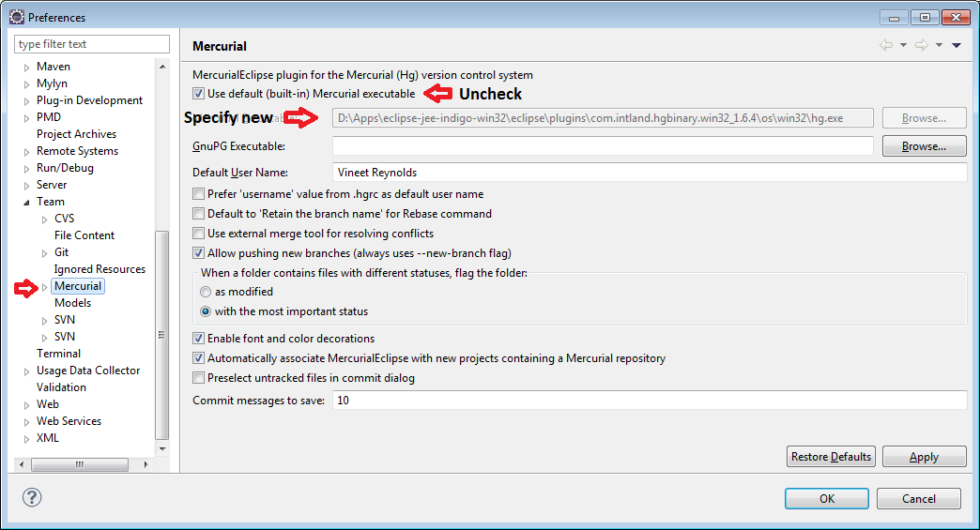Expand the Server tree node
The width and height of the screenshot is (980, 530).
click(26, 185)
